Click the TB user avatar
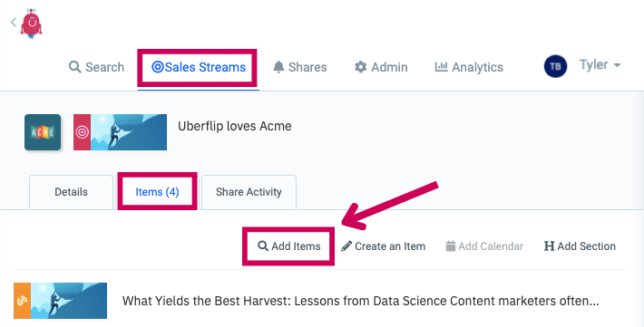The height and width of the screenshot is (327, 644). pos(555,66)
